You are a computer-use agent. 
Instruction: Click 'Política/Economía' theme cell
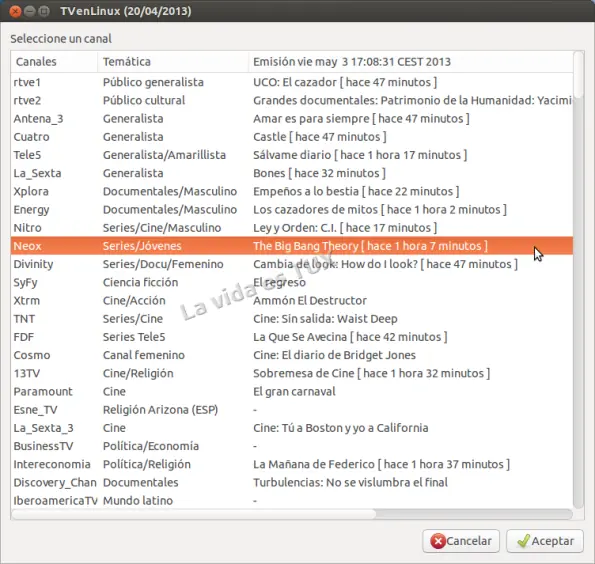[151, 446]
